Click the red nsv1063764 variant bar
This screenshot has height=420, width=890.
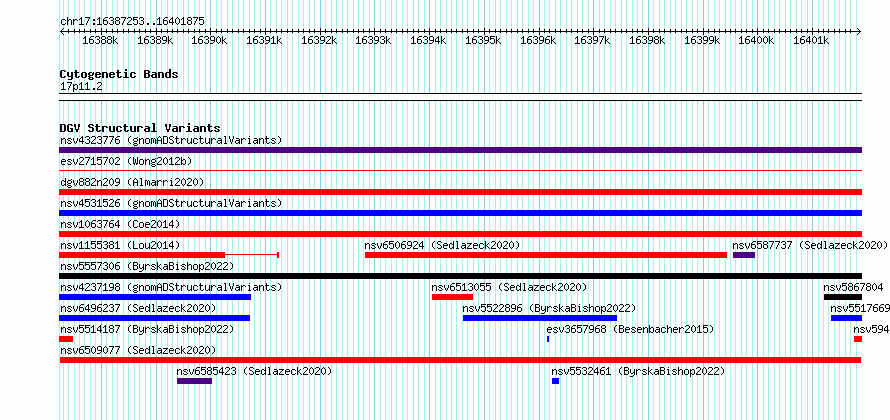tap(460, 234)
